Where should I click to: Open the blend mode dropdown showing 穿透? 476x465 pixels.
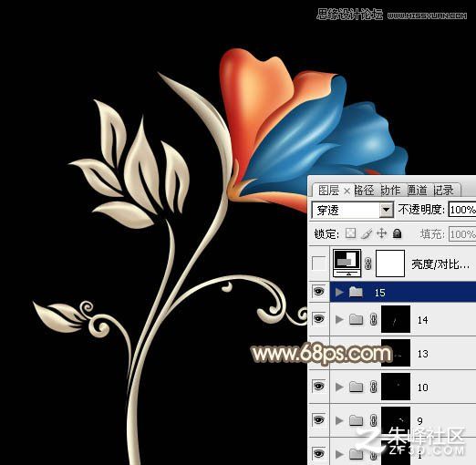click(x=353, y=210)
